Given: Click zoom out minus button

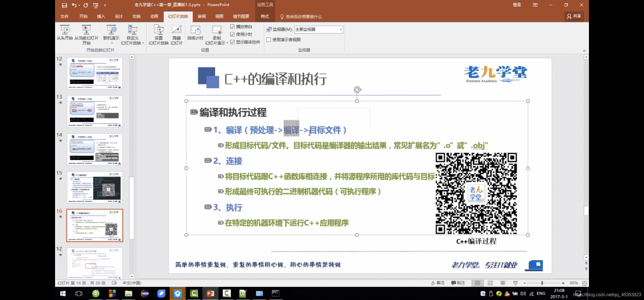Looking at the screenshot, I should pyautogui.click(x=525, y=283).
